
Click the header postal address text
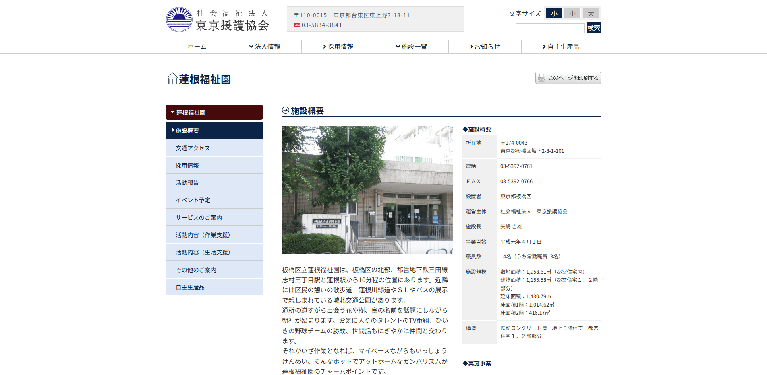click(352, 15)
